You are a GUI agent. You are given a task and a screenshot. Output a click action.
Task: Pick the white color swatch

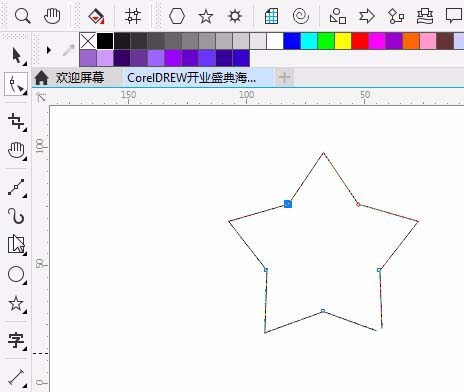pos(275,41)
